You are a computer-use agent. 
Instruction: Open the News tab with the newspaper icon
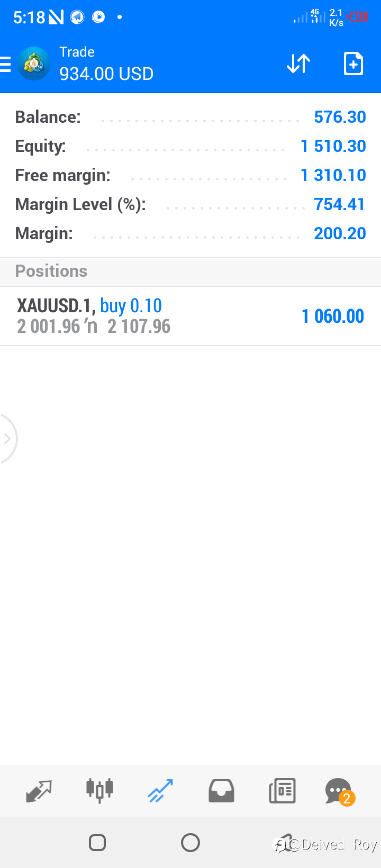click(282, 791)
